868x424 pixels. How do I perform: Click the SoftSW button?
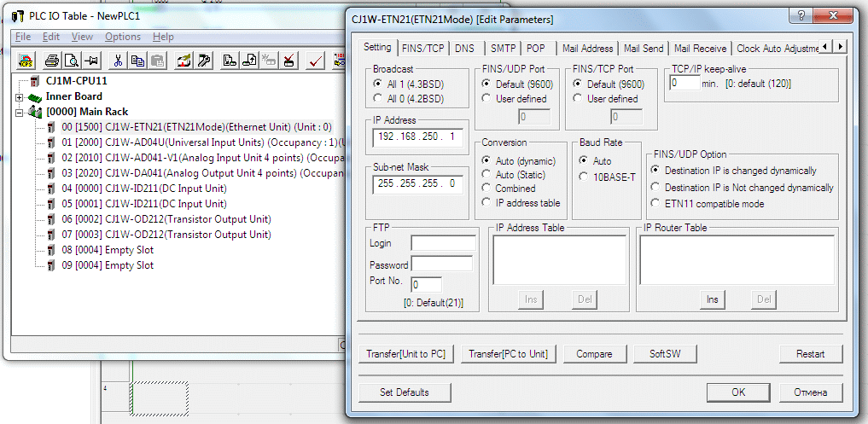coord(665,354)
